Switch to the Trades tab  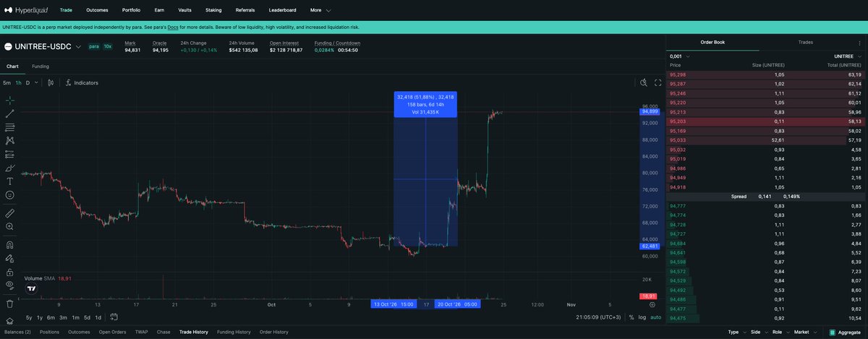pos(806,43)
